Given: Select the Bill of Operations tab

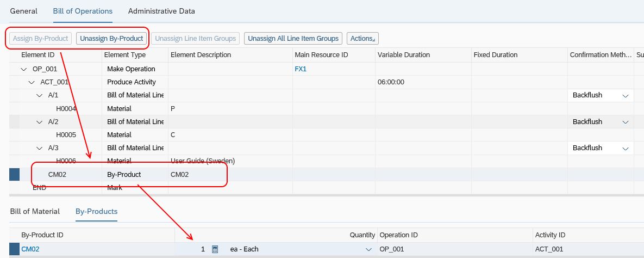Looking at the screenshot, I should click(83, 11).
